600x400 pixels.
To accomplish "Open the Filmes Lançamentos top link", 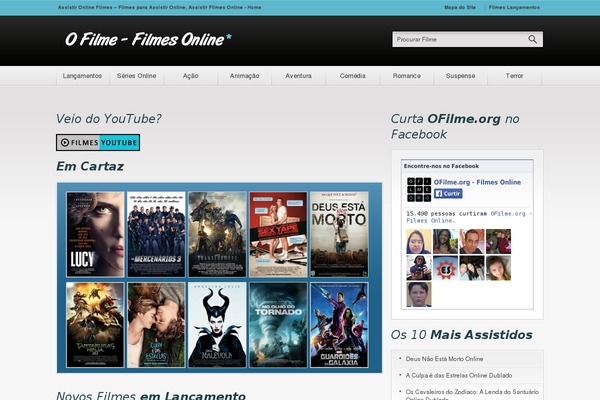I will [514, 7].
